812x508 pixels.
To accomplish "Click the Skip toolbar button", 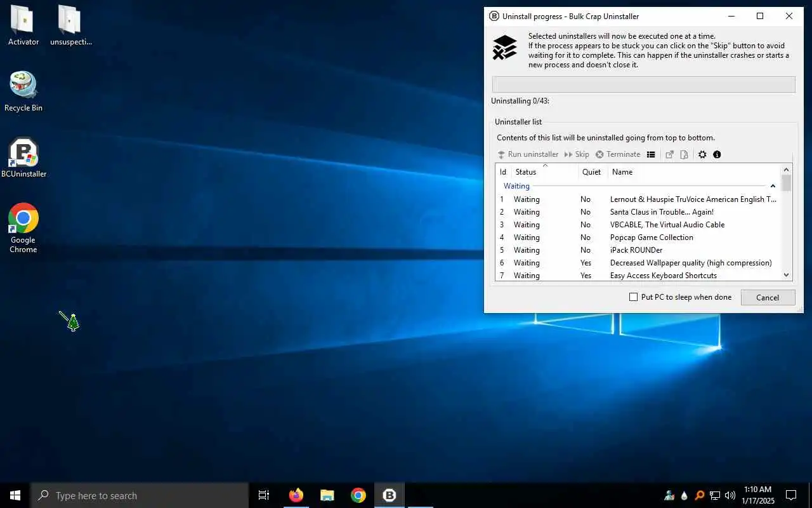I will 577,154.
